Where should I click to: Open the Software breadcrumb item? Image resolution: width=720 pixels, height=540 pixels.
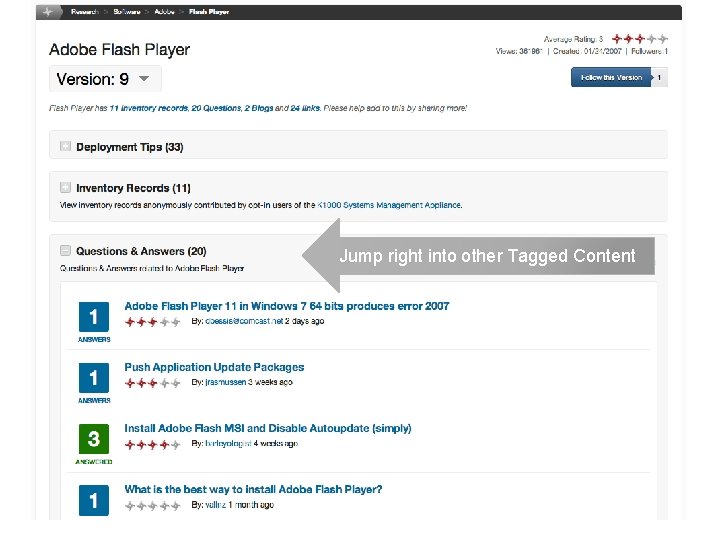[x=127, y=12]
